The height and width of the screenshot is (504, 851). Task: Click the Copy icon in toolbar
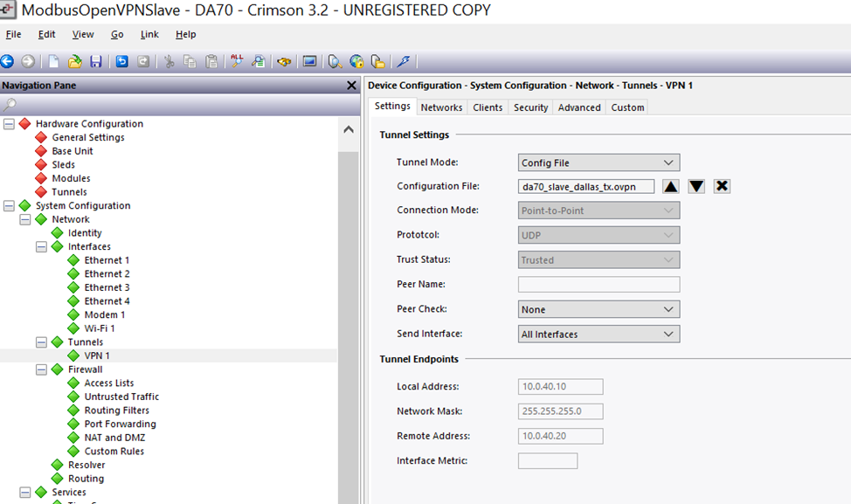coord(190,62)
